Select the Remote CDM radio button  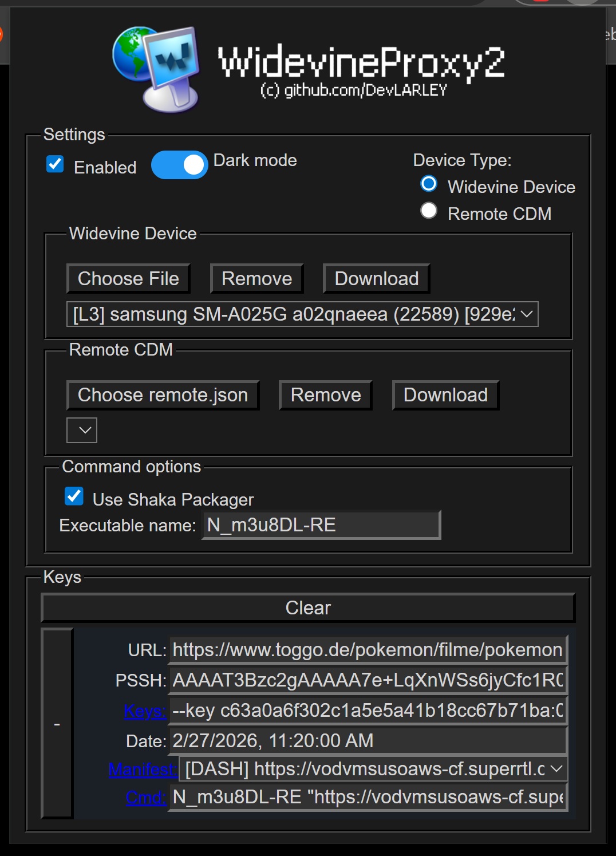click(429, 211)
